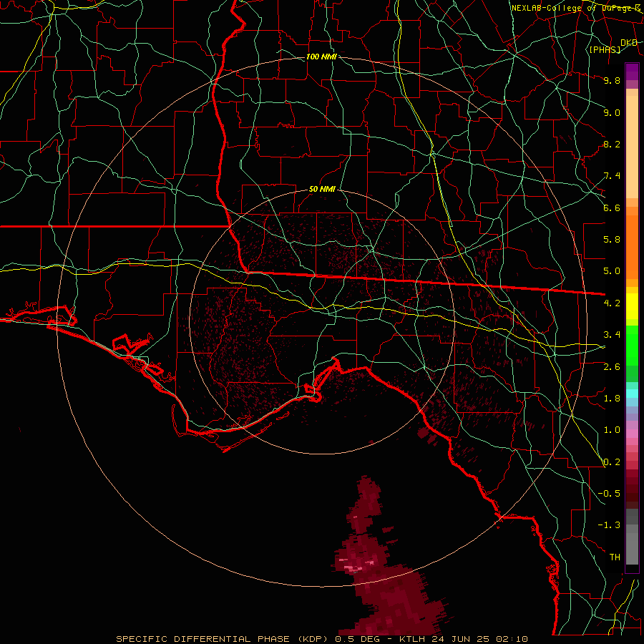The height and width of the screenshot is (644, 644).
Task: Pick the purple top segment of the colorbar
Action: click(632, 72)
